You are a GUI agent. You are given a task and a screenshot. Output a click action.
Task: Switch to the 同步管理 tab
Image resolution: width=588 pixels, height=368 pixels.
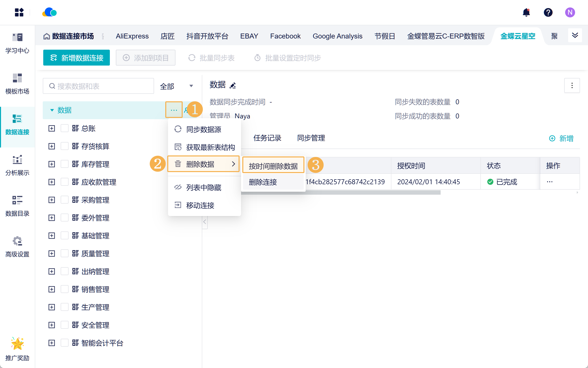tap(311, 138)
